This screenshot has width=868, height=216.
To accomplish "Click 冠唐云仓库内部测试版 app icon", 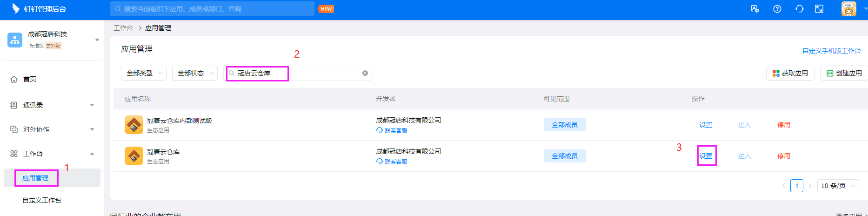I will pos(134,125).
